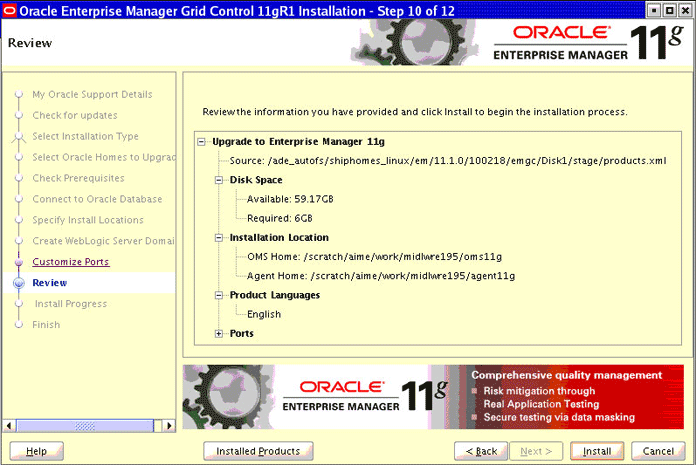The image size is (696, 465).
Task: Select the Source path row
Action: tap(448, 161)
